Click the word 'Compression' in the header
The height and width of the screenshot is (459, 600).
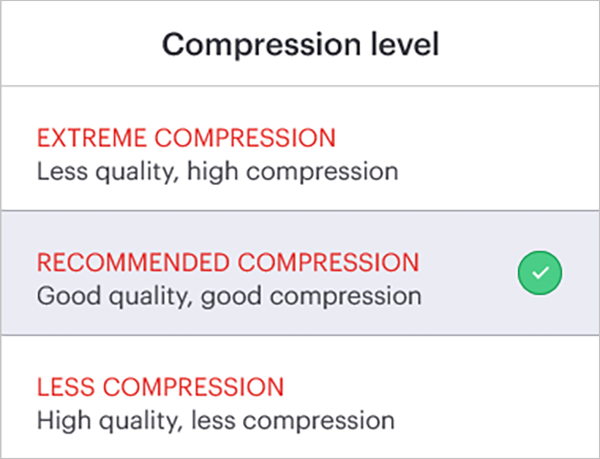(261, 46)
